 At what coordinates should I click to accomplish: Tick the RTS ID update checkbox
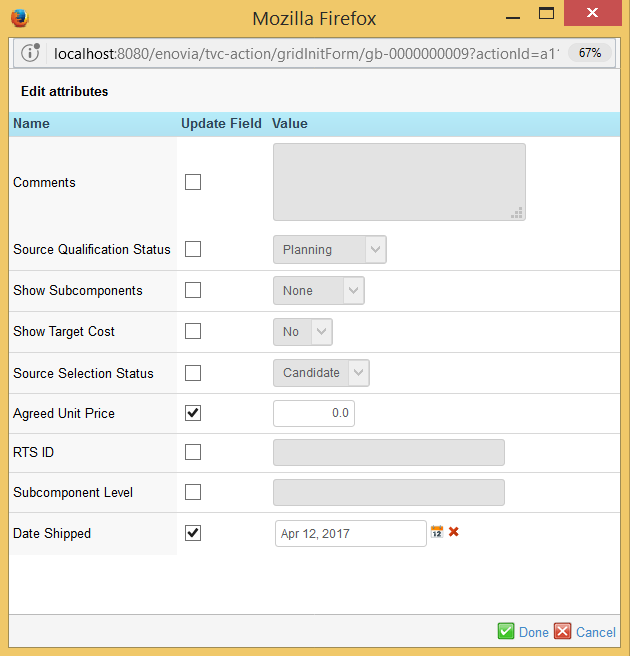(x=193, y=452)
